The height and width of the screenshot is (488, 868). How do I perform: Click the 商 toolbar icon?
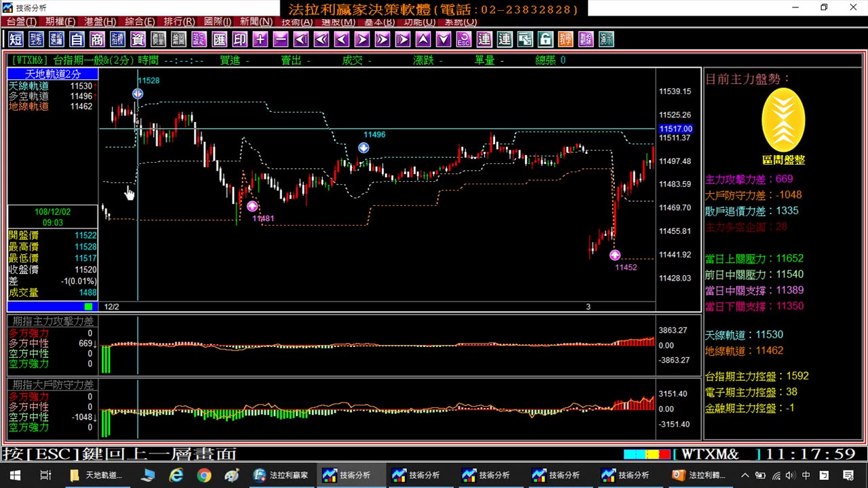point(97,39)
